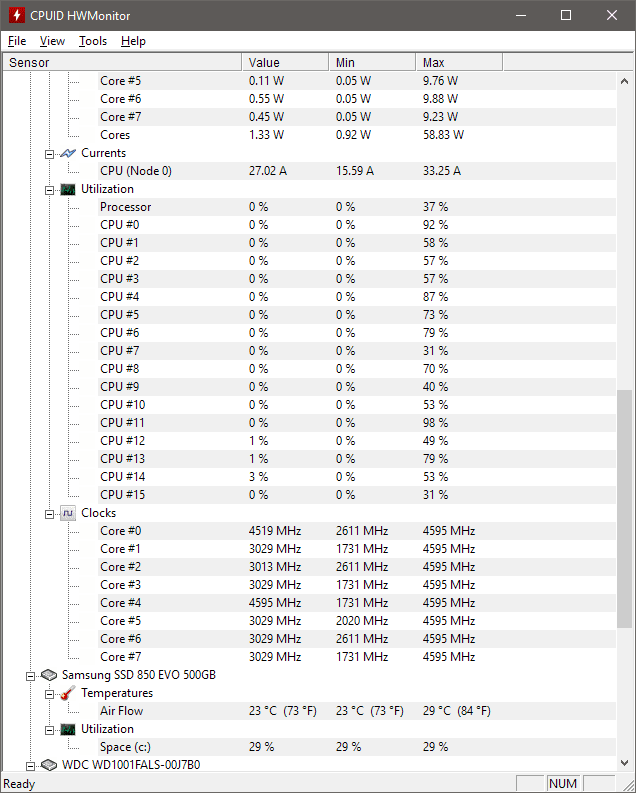Collapse the Clocks tree node
The width and height of the screenshot is (636, 793).
49,514
